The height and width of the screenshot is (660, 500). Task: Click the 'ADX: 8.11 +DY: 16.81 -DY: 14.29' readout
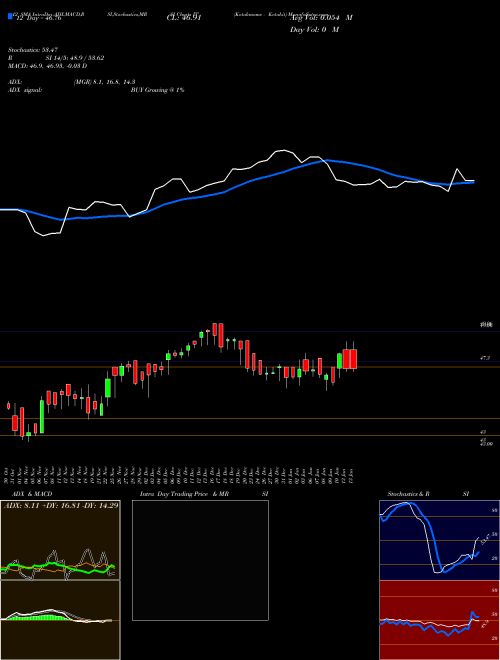(61, 506)
